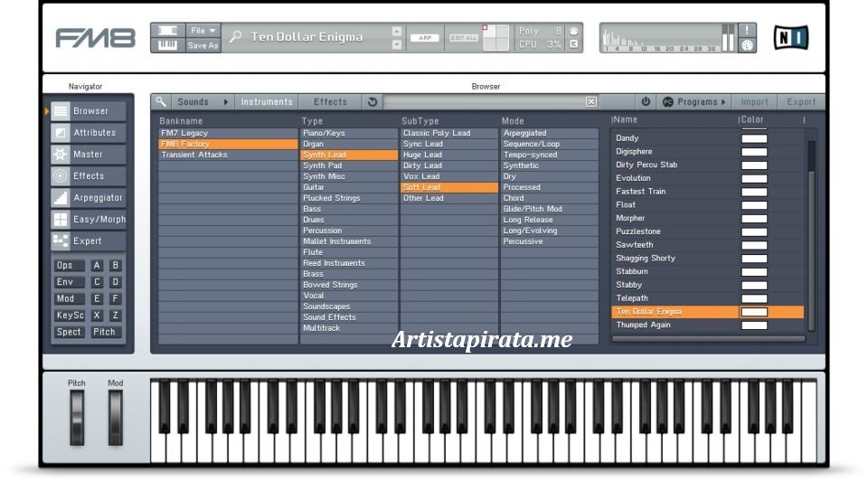This screenshot has height=500, width=868.
Task: Select next preset with down arrow
Action: coord(397,45)
